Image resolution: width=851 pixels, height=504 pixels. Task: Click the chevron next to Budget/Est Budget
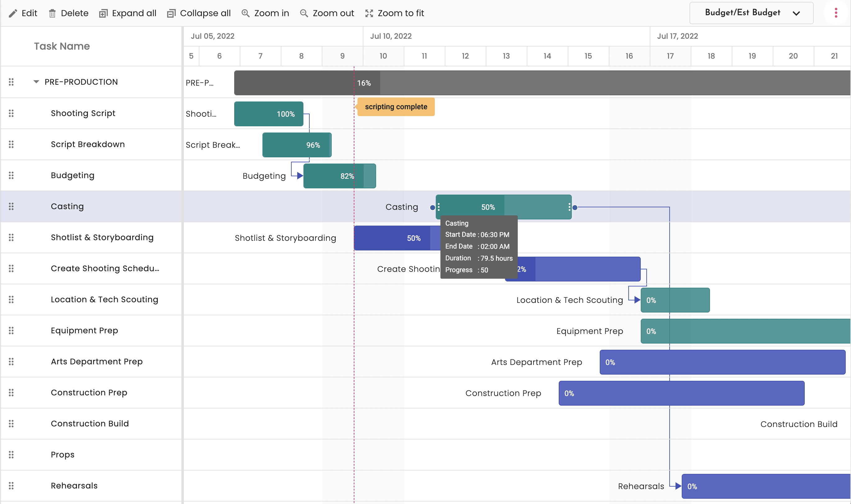coord(796,14)
